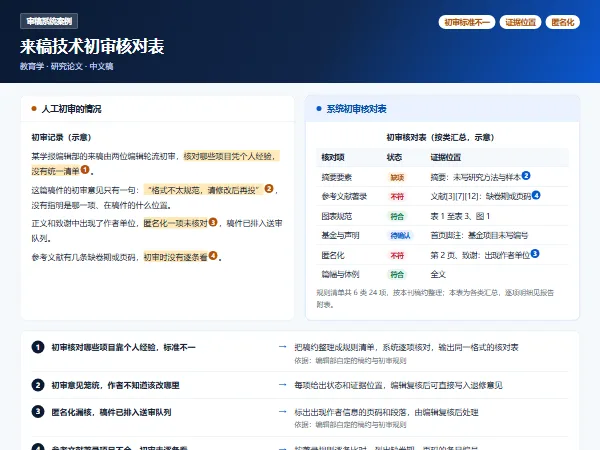The height and width of the screenshot is (450, 600).
Task: Click highlighted text 核对哪些项目凭个人经验
Action: 231,156
